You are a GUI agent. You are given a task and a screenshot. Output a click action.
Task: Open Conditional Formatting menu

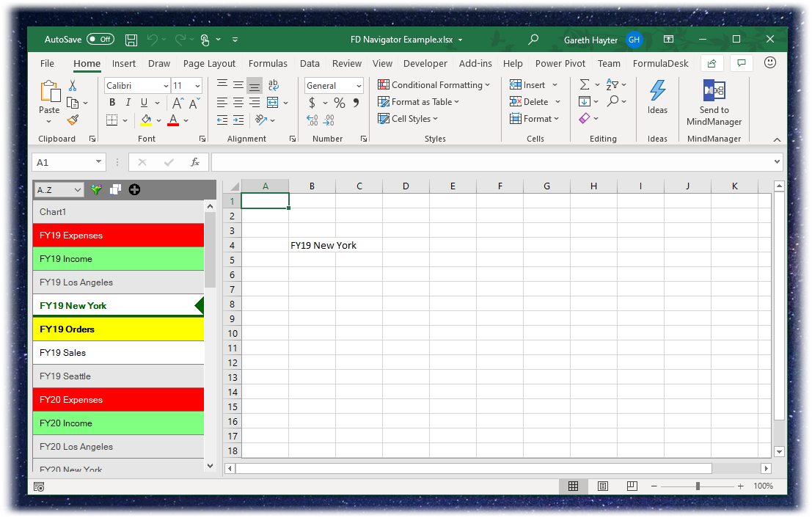(434, 85)
